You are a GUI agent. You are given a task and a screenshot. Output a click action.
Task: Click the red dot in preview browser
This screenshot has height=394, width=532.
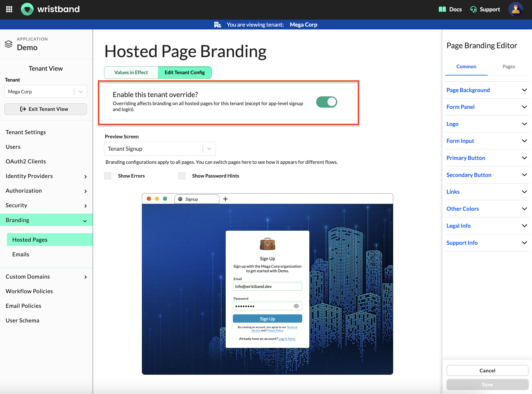[x=149, y=199]
